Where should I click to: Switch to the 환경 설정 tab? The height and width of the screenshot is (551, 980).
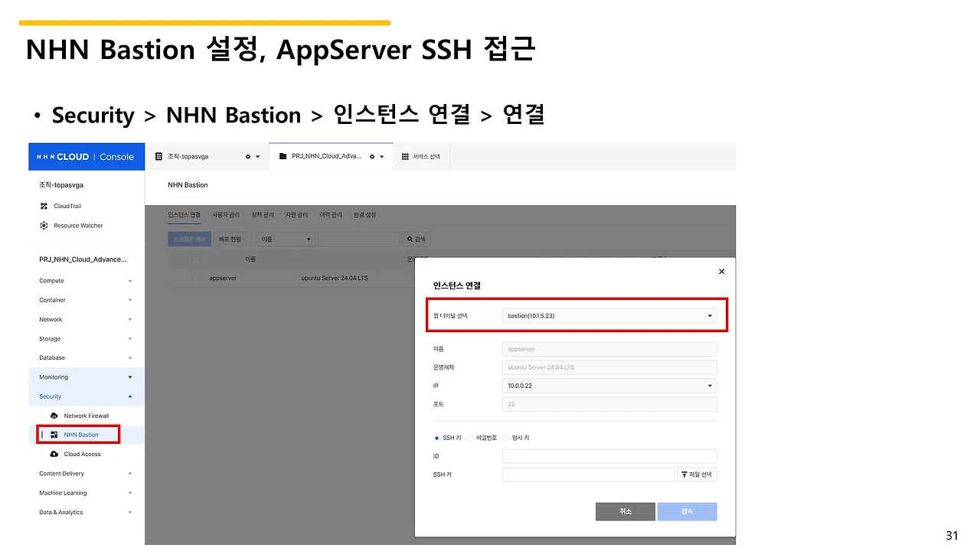(364, 215)
